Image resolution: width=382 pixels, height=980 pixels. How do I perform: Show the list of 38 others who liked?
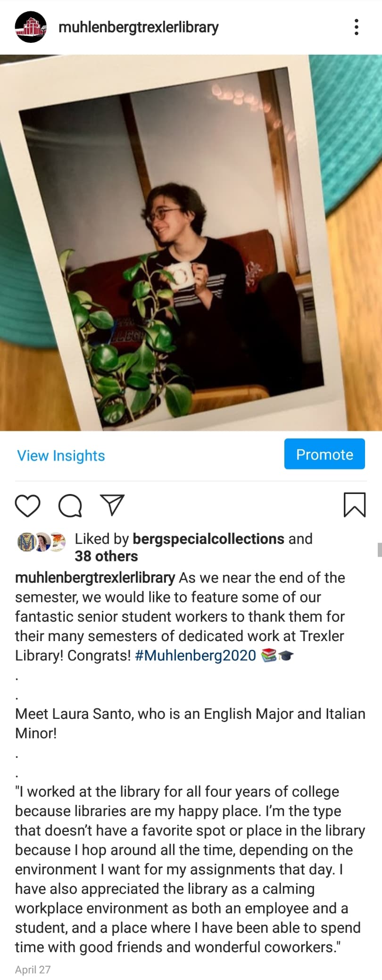[106, 556]
